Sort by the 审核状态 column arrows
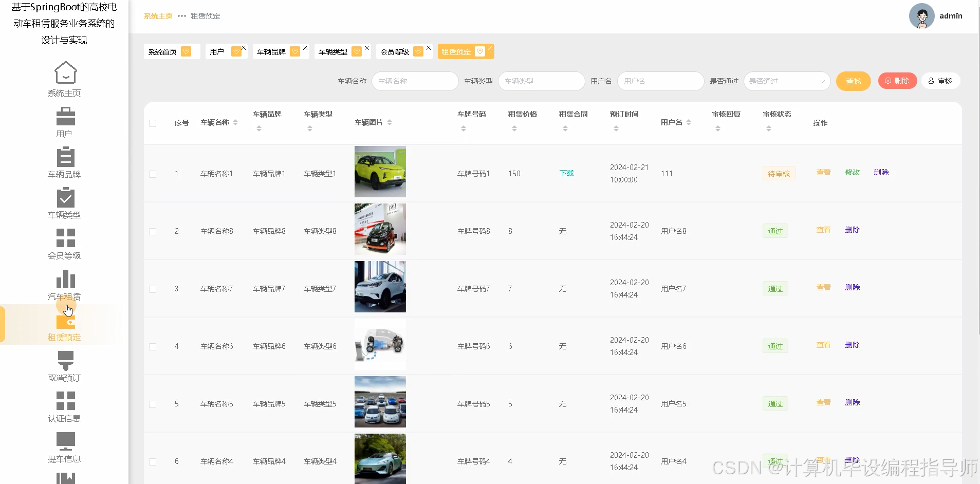Viewport: 980px width, 484px height. (769, 128)
